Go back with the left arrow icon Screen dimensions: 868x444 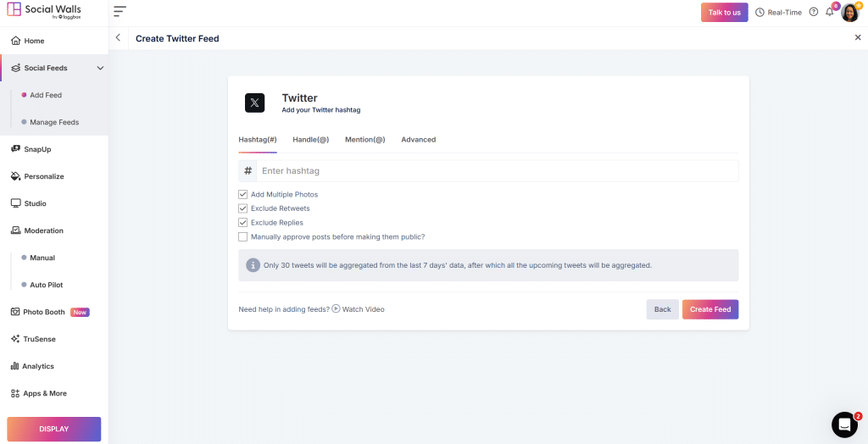(118, 37)
